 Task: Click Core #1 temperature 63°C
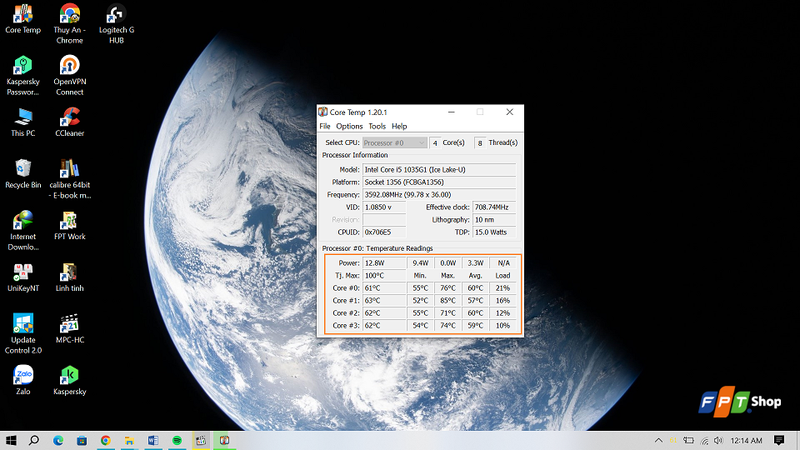pyautogui.click(x=384, y=301)
